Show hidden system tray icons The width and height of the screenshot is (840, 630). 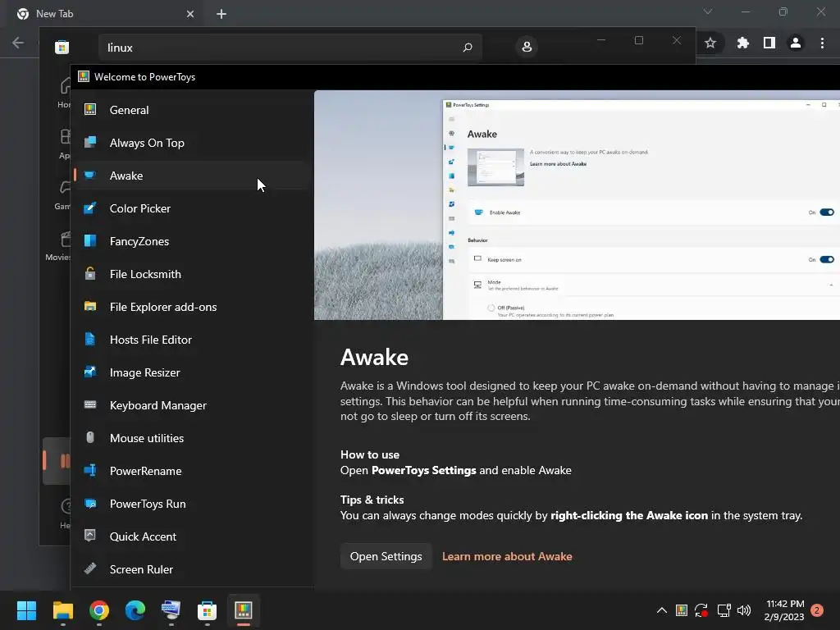click(x=662, y=610)
